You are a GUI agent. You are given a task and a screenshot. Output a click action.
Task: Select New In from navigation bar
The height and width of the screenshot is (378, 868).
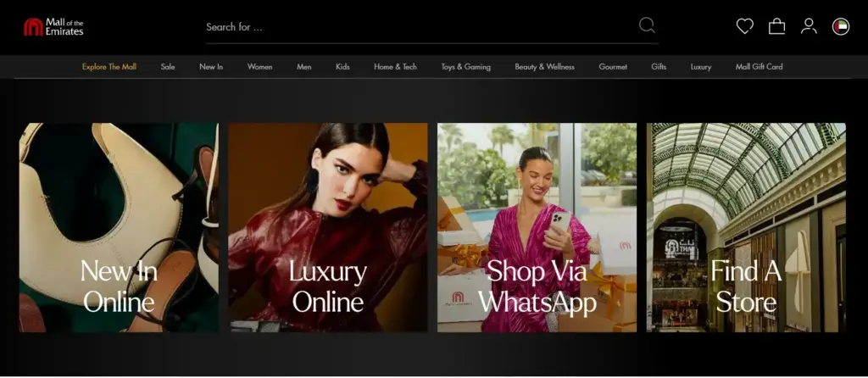coord(211,67)
